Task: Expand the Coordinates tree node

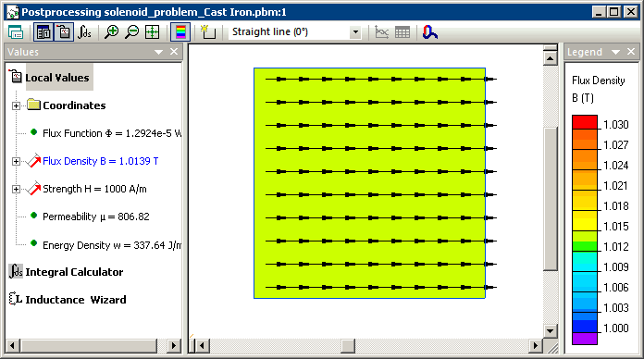Action: click(16, 105)
